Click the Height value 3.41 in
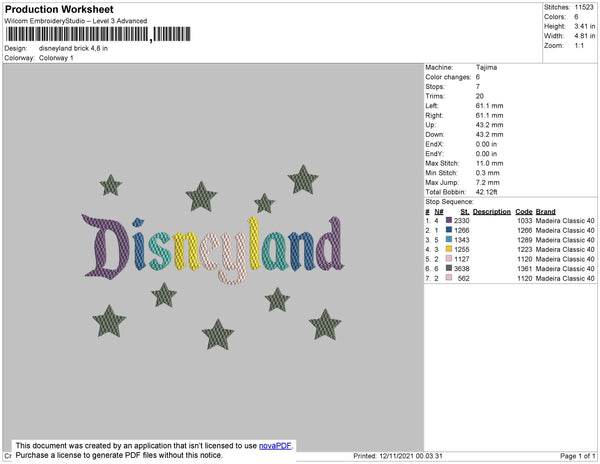Image resolution: width=600 pixels, height=464 pixels. 584,26
